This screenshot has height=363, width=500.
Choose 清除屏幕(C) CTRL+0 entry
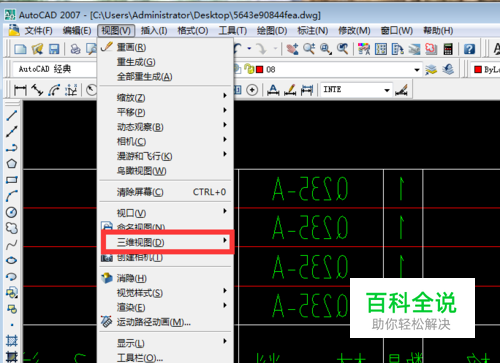(166, 192)
